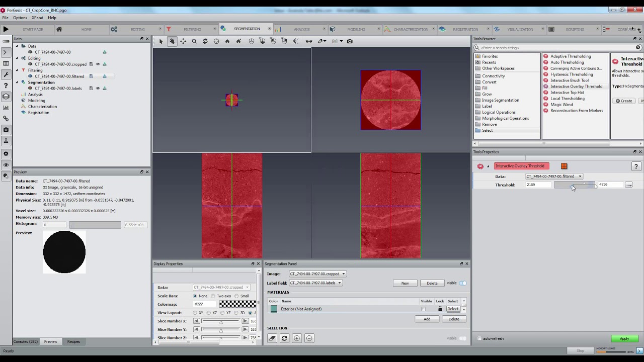This screenshot has width=644, height=362.
Task: Click the sunglasses stereo view icon
Action: point(309,41)
